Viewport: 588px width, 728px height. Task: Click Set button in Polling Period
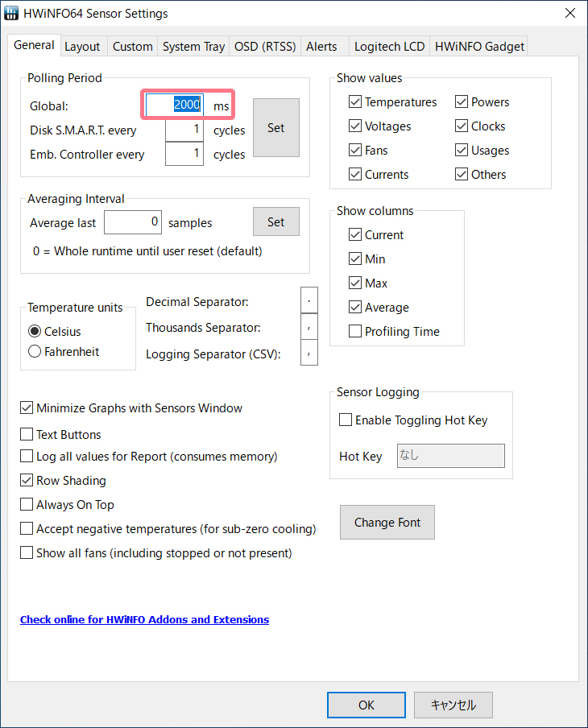point(276,128)
